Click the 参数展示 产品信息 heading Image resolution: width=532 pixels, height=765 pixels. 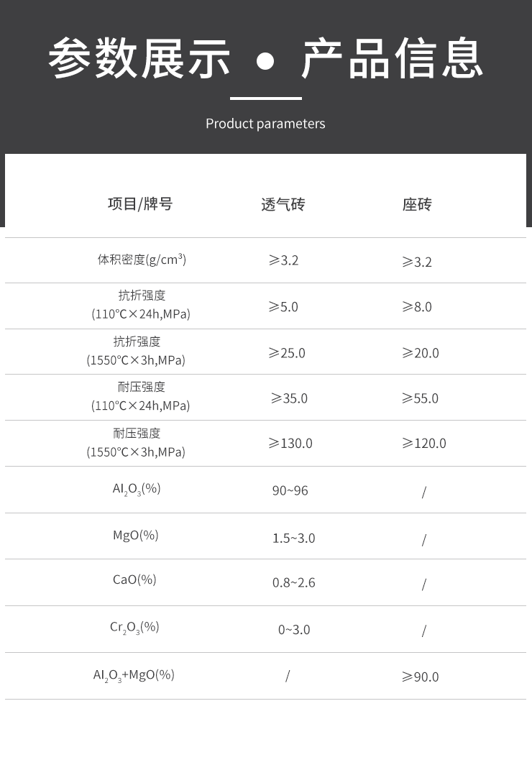(266, 58)
